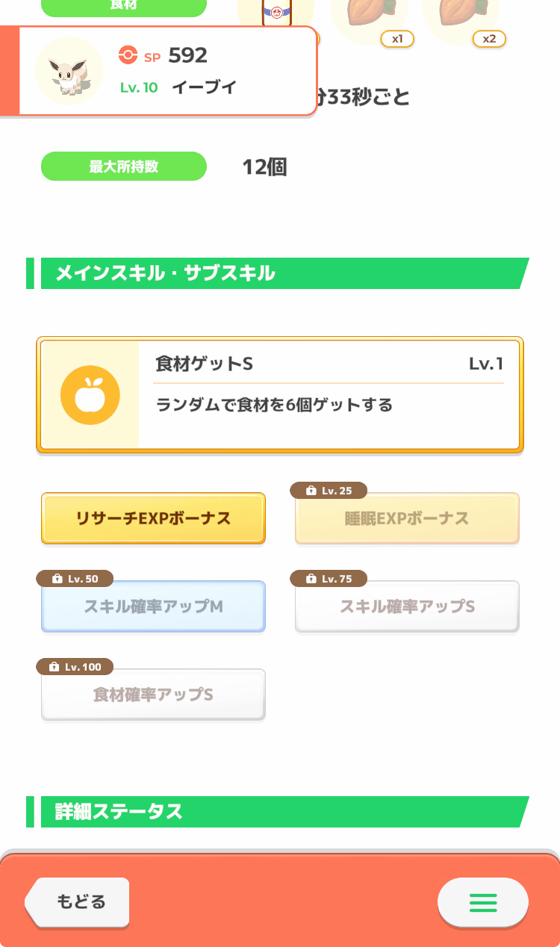Tap the milk bottle ingredient icon

pyautogui.click(x=276, y=15)
